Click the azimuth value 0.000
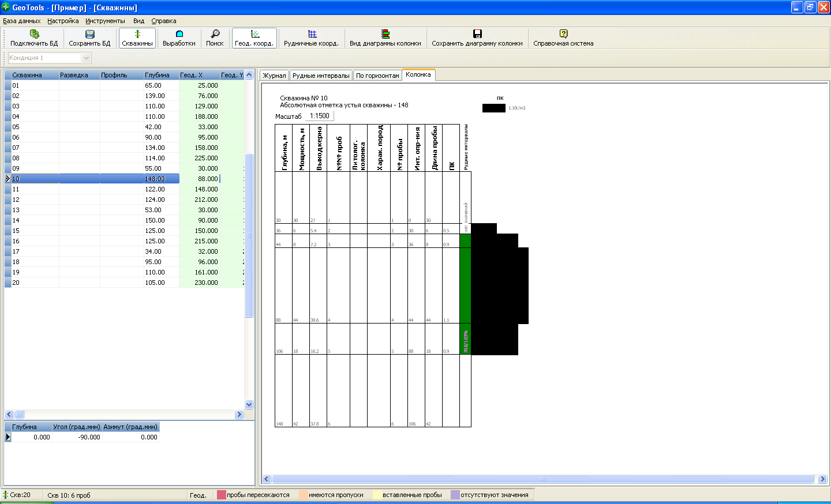Screen dimensions: 831x504 pos(130,437)
